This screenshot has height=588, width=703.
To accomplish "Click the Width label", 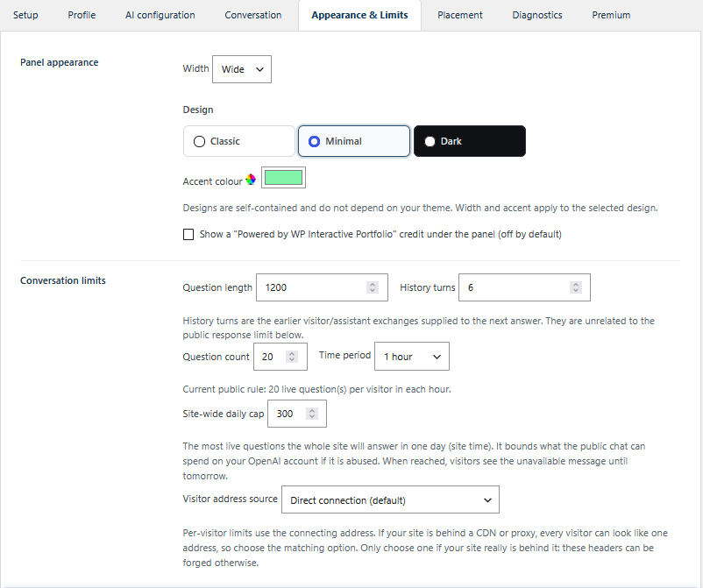I will (195, 68).
